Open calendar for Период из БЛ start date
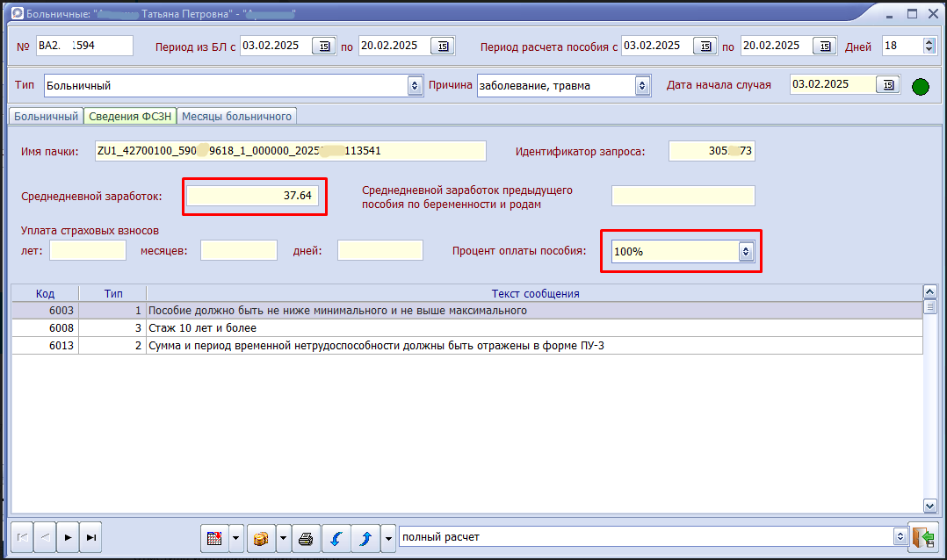Screen dimensions: 947x560 click(324, 46)
